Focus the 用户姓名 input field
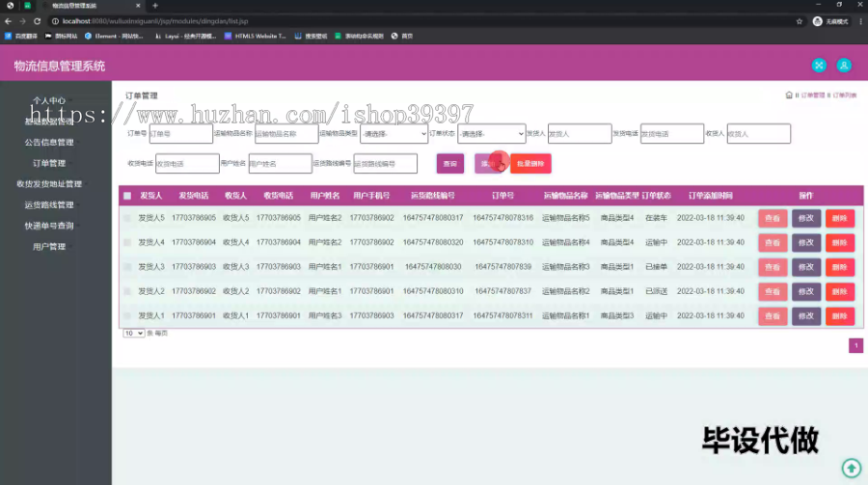The height and width of the screenshot is (485, 868). 280,163
